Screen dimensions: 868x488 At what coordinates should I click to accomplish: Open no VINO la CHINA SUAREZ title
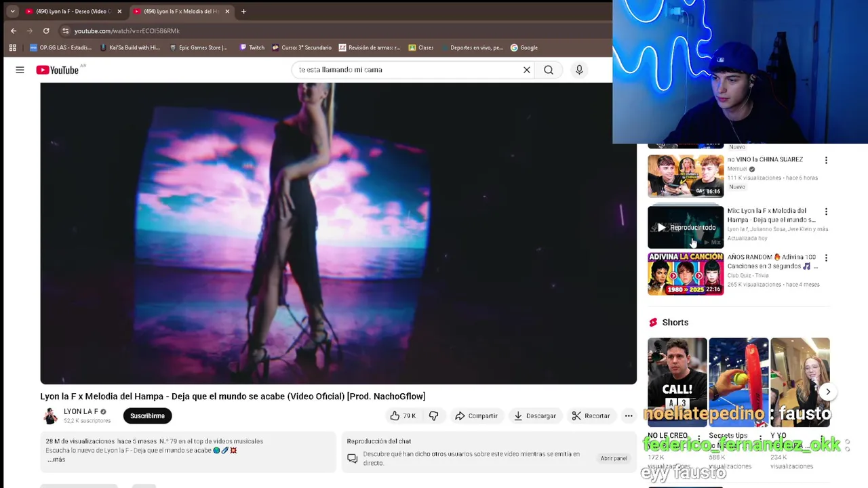click(765, 159)
